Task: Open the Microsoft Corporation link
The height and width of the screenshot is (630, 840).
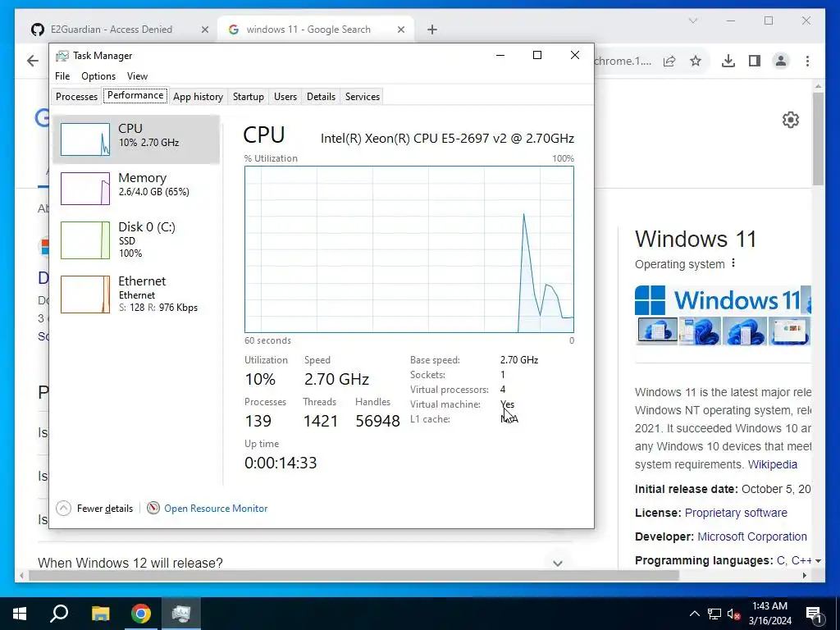Action: (x=752, y=536)
